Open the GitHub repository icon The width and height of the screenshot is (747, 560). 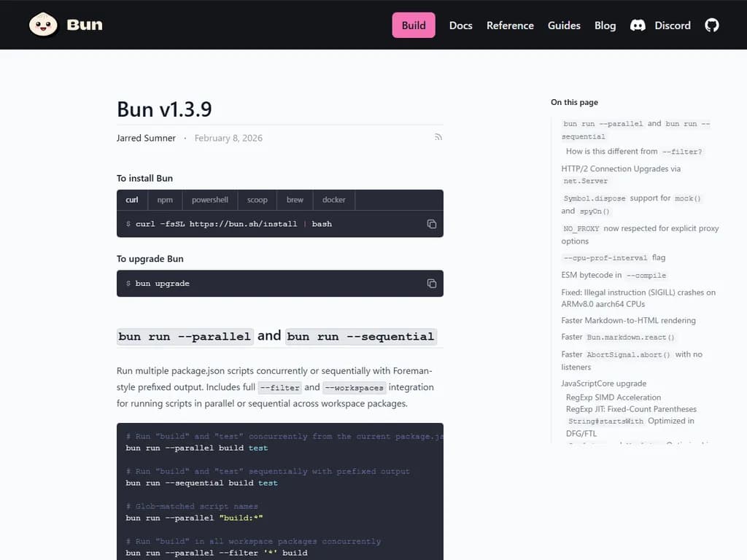pos(711,25)
